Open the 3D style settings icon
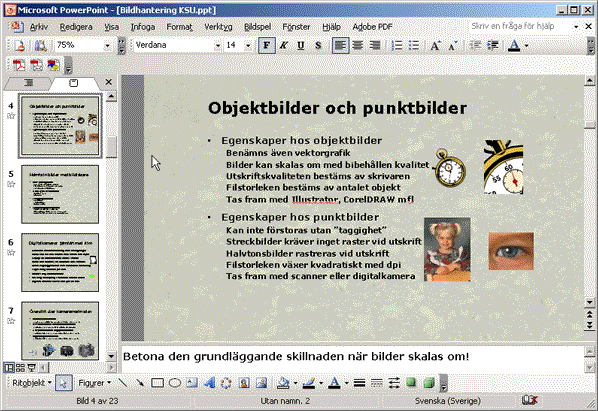 point(429,383)
